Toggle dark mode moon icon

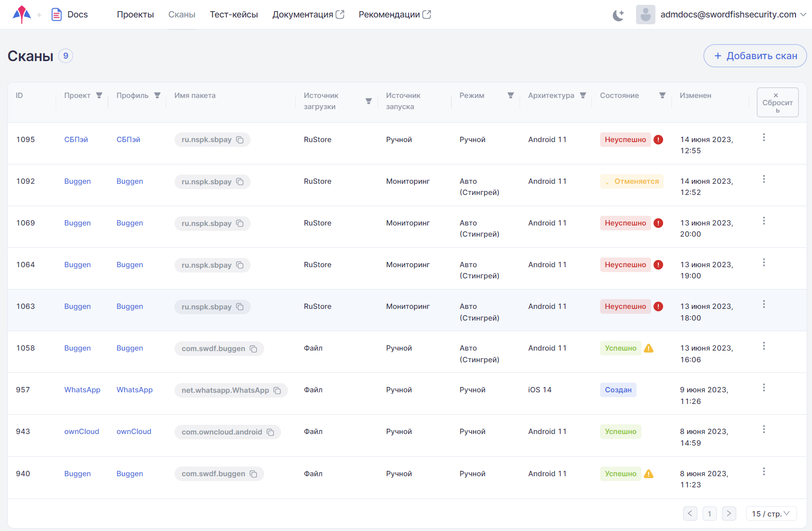(x=618, y=15)
